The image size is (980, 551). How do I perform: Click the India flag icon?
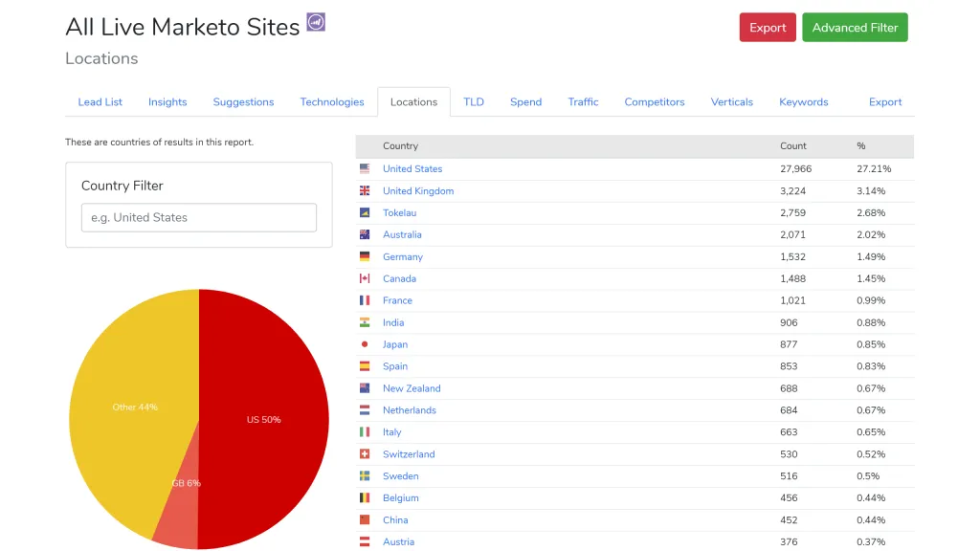(x=365, y=322)
